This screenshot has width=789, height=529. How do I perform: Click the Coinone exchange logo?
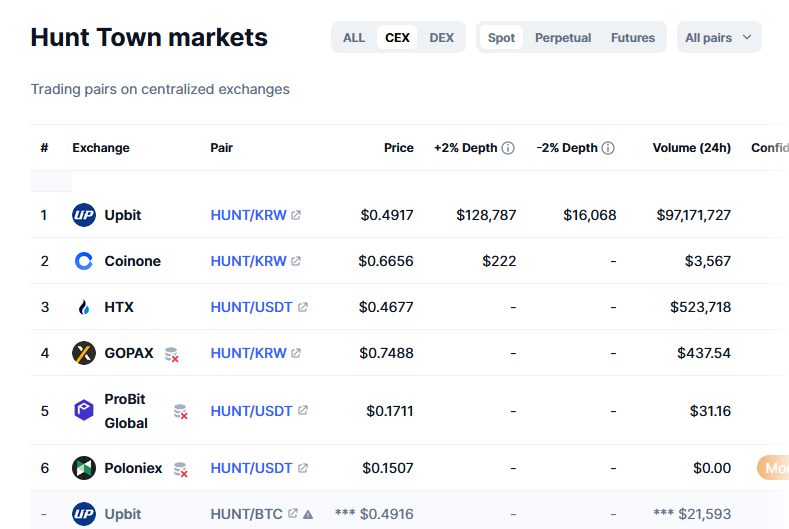(x=84, y=261)
